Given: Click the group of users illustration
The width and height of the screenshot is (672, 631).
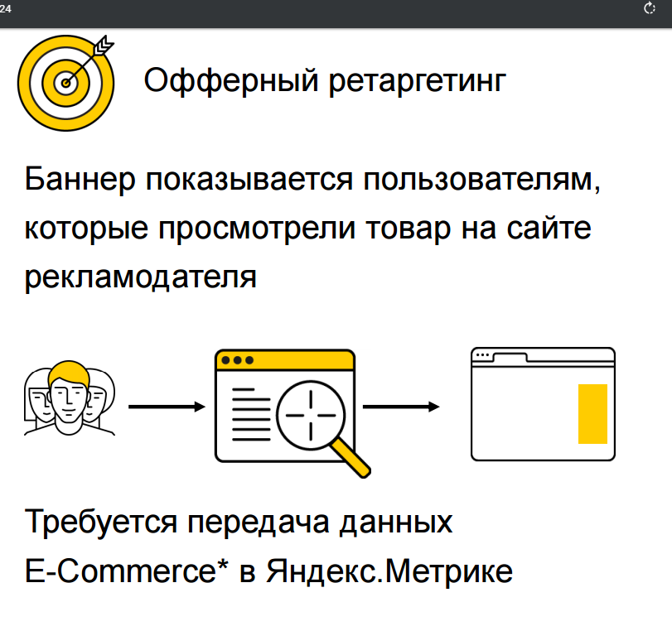Looking at the screenshot, I should (x=70, y=398).
